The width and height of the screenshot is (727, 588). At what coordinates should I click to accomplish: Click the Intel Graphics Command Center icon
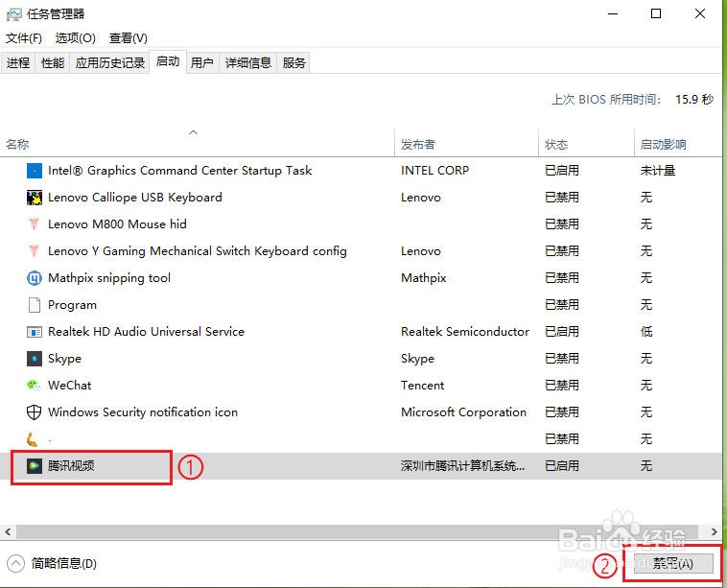(35, 171)
